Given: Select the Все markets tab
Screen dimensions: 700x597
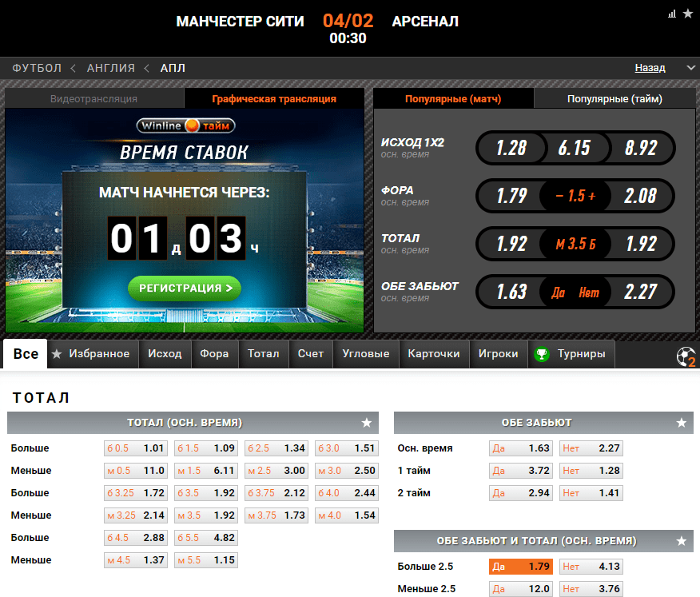Looking at the screenshot, I should coord(26,354).
